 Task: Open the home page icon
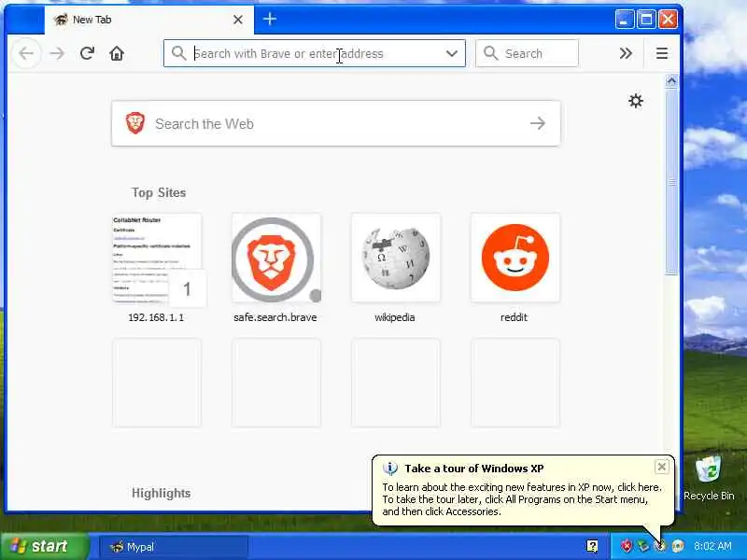117,53
